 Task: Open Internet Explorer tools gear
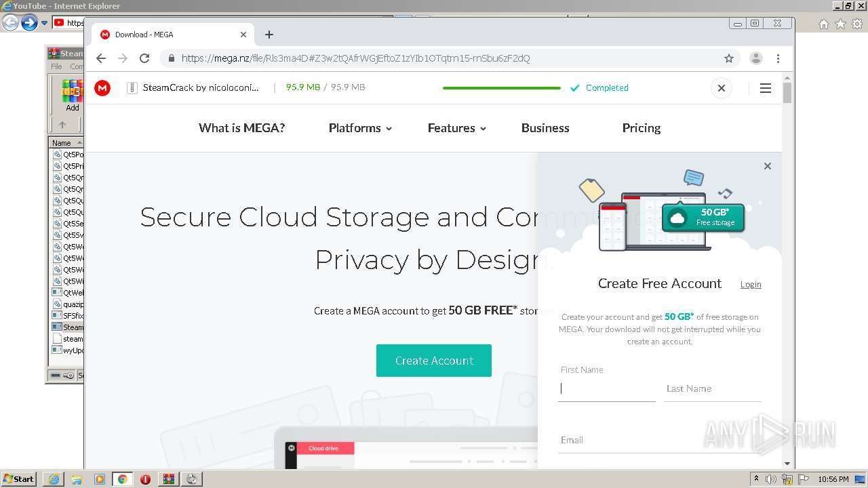856,24
